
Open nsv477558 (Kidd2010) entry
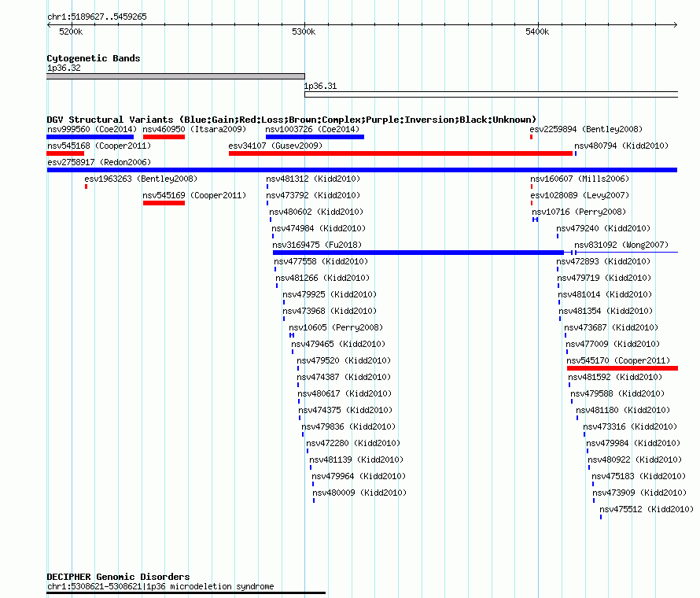[x=321, y=261]
